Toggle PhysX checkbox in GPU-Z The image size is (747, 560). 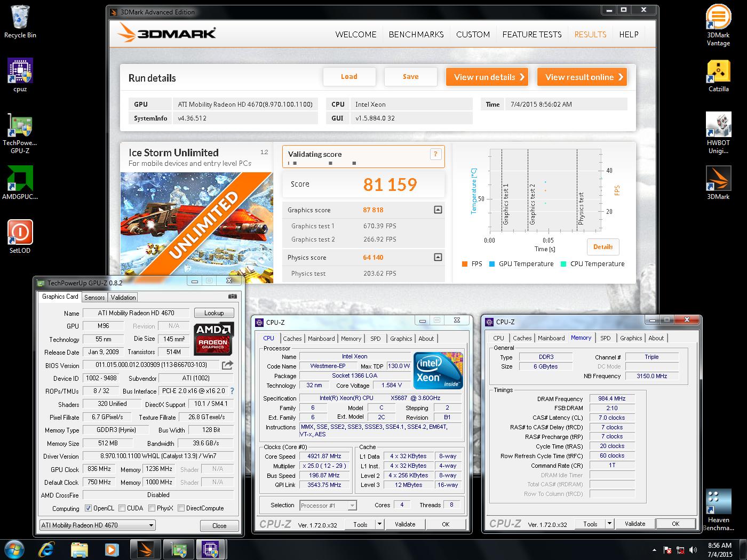coord(152,508)
